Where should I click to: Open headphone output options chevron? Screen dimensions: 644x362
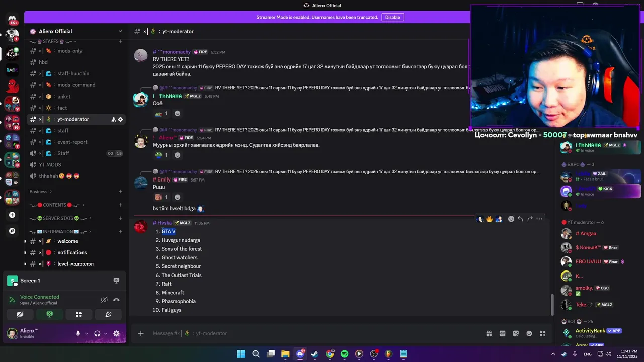tap(105, 333)
